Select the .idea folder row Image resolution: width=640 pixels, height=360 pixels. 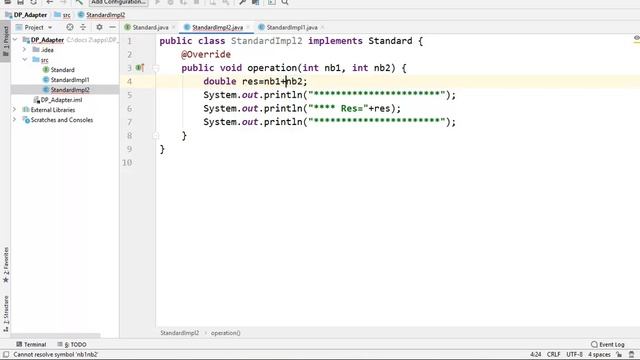[43, 50]
